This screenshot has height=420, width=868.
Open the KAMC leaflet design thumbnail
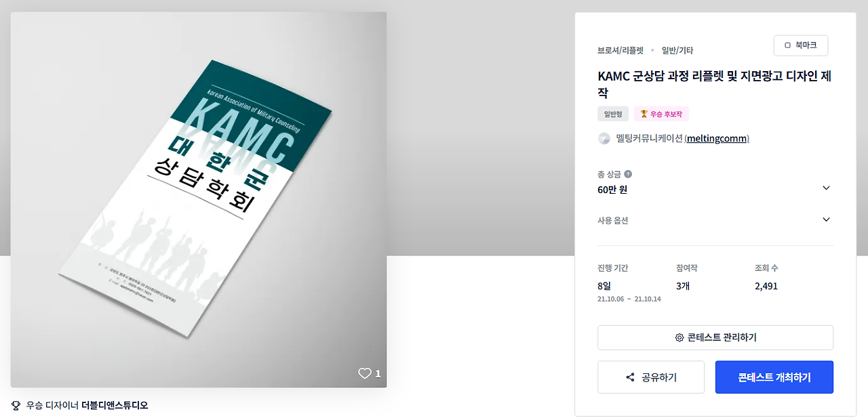click(x=199, y=200)
